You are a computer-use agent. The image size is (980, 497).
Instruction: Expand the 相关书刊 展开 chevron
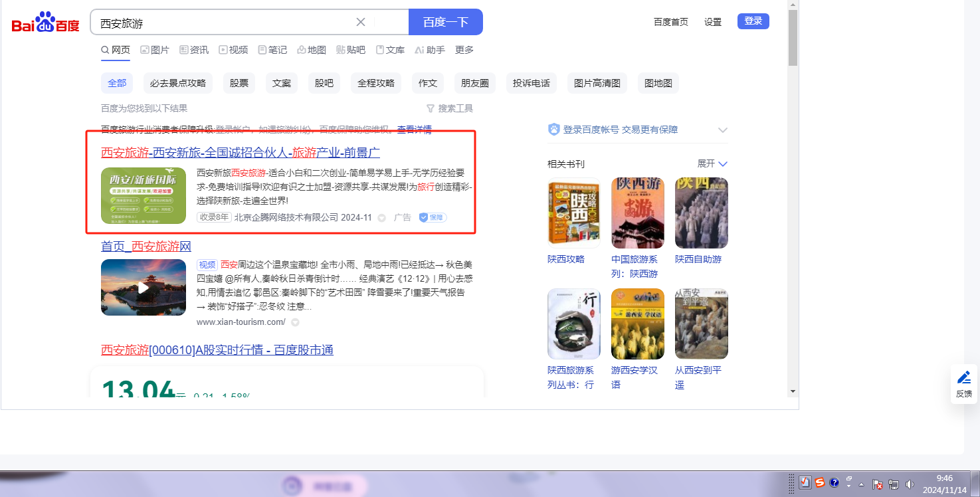click(723, 163)
